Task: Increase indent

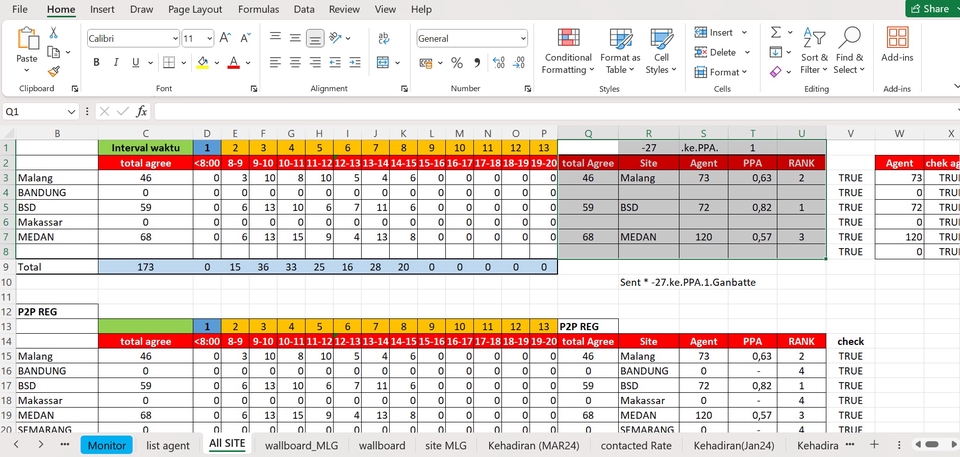Action: 354,62
